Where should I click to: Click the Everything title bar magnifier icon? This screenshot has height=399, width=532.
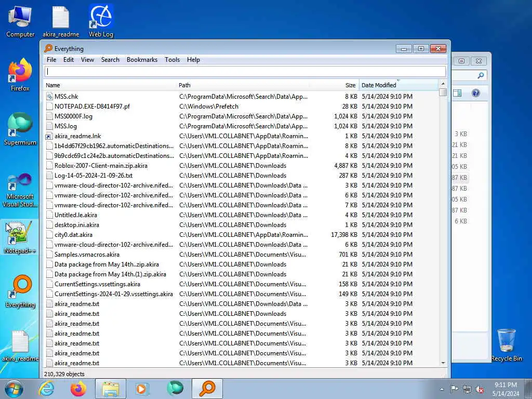[x=48, y=48]
